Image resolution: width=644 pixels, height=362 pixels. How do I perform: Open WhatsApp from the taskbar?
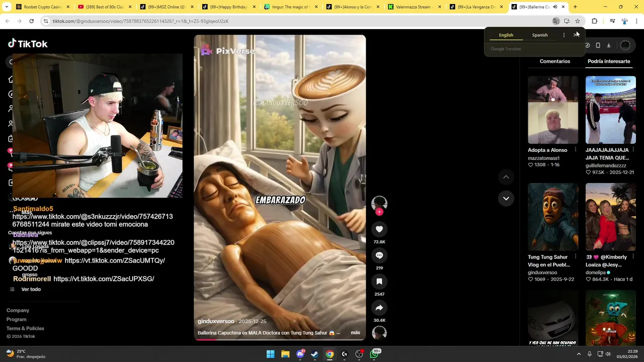374,354
